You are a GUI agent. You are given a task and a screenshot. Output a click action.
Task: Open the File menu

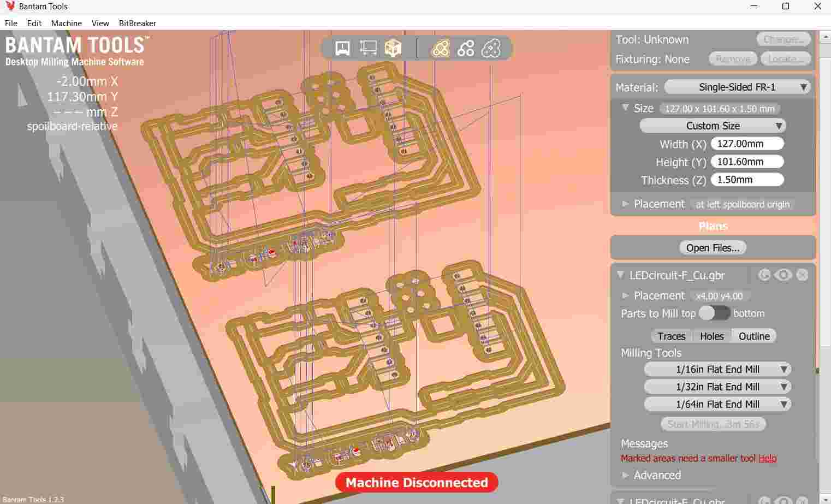click(x=11, y=23)
